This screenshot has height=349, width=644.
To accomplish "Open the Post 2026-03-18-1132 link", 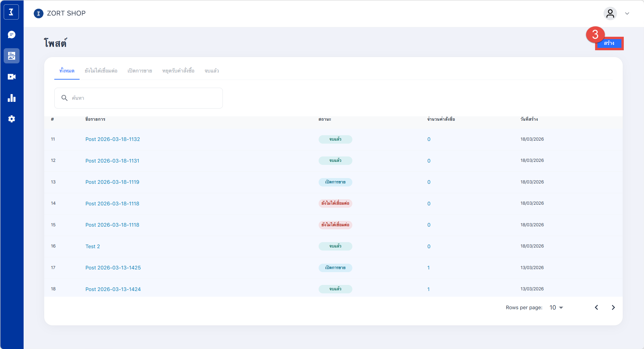I will click(x=113, y=139).
